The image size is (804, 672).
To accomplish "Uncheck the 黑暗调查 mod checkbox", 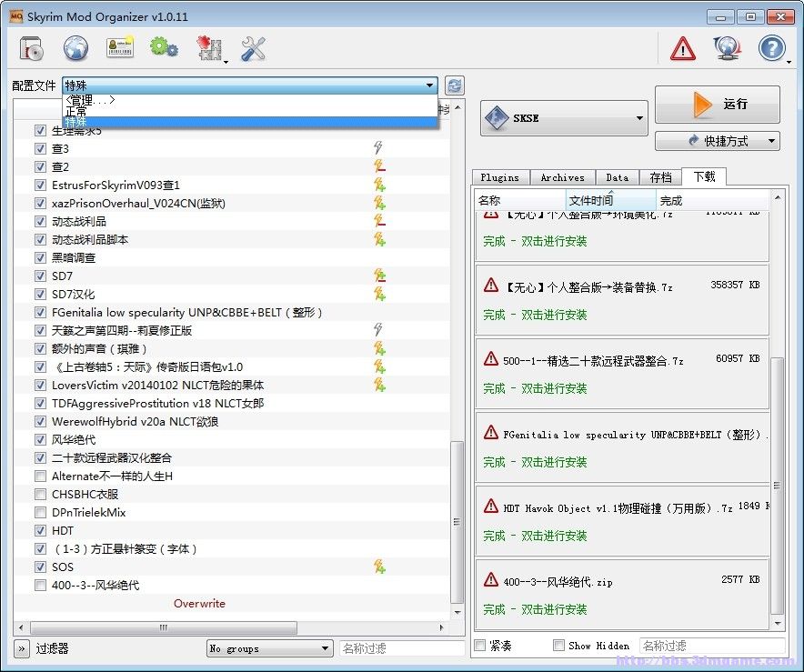I will tap(40, 257).
